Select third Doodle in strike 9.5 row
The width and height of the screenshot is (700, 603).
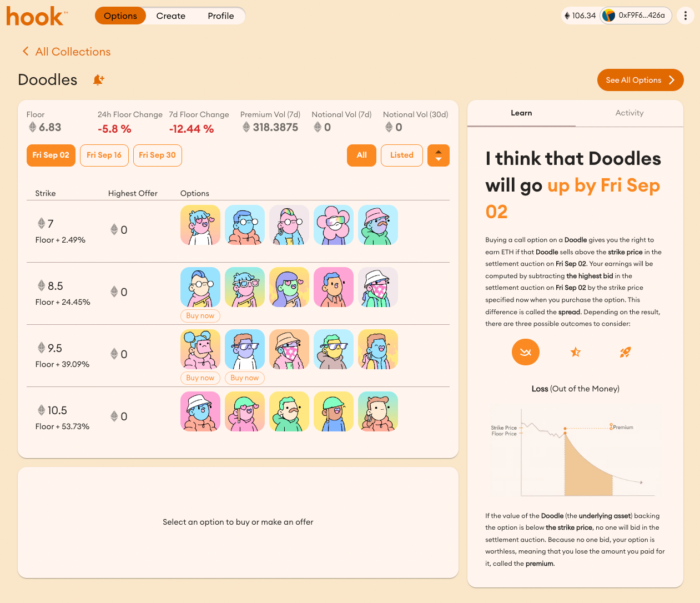[x=289, y=349]
